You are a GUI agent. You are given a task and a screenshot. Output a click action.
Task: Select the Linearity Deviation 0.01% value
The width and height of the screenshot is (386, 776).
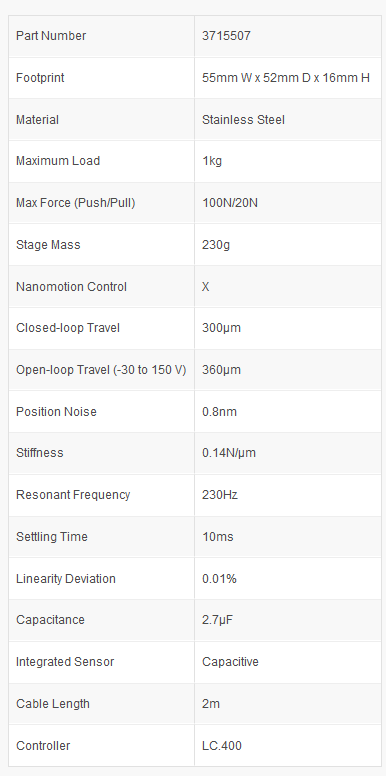(219, 579)
